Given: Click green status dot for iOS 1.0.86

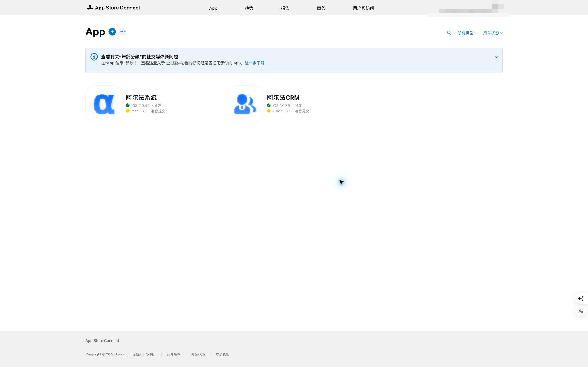Looking at the screenshot, I should (269, 105).
